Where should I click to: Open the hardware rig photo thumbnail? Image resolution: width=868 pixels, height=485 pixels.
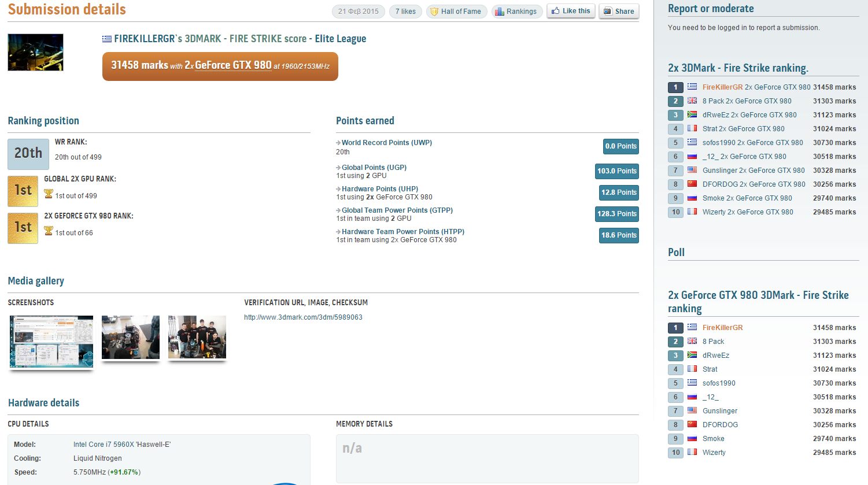tap(131, 337)
